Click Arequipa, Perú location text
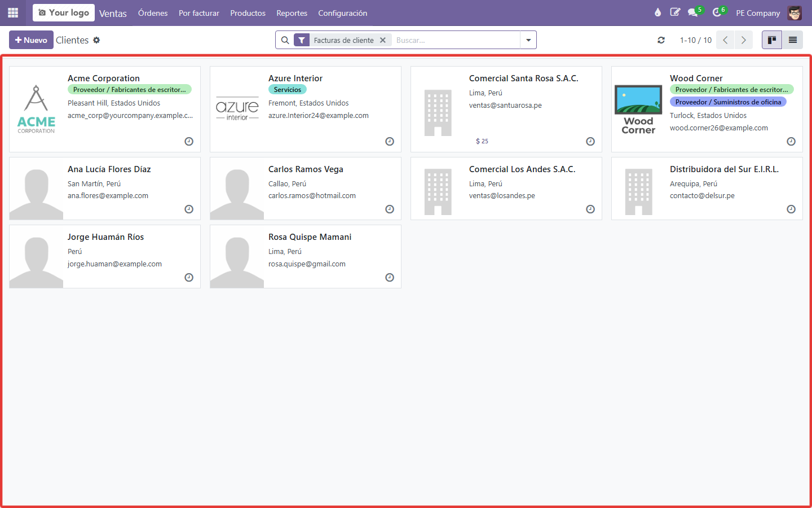This screenshot has width=812, height=508. (x=694, y=184)
